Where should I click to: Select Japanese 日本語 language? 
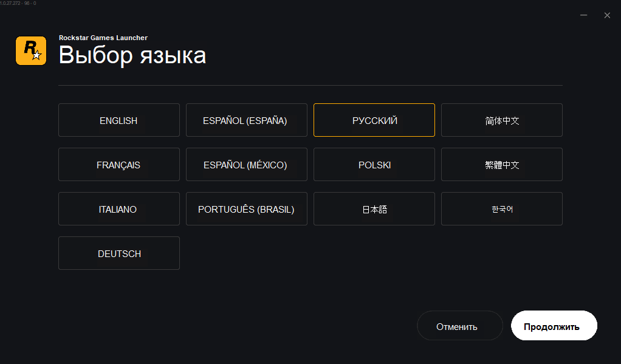point(374,208)
